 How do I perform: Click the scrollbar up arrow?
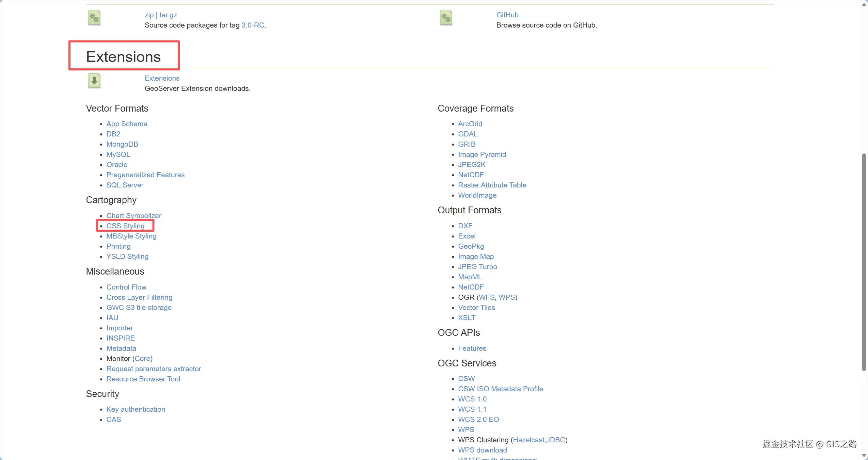[x=864, y=5]
